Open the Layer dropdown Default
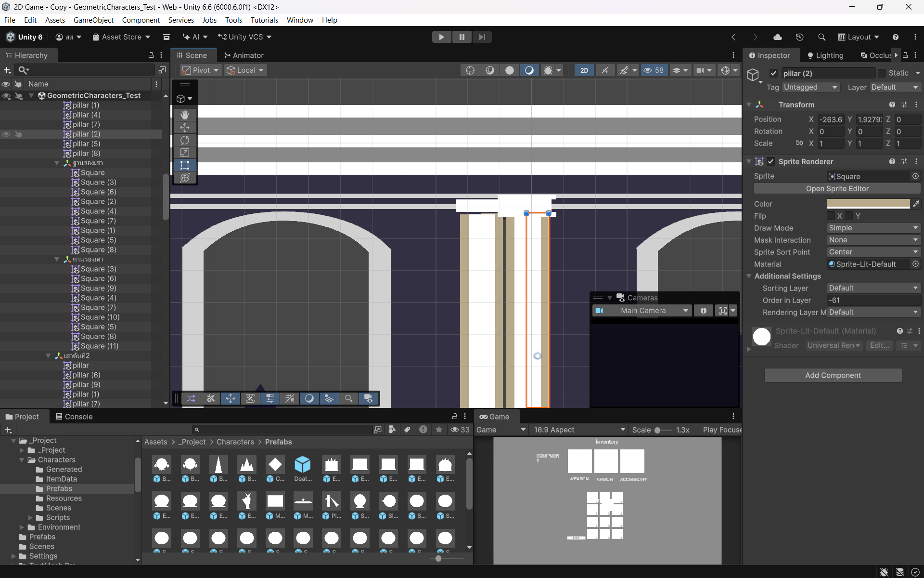 pyautogui.click(x=895, y=87)
